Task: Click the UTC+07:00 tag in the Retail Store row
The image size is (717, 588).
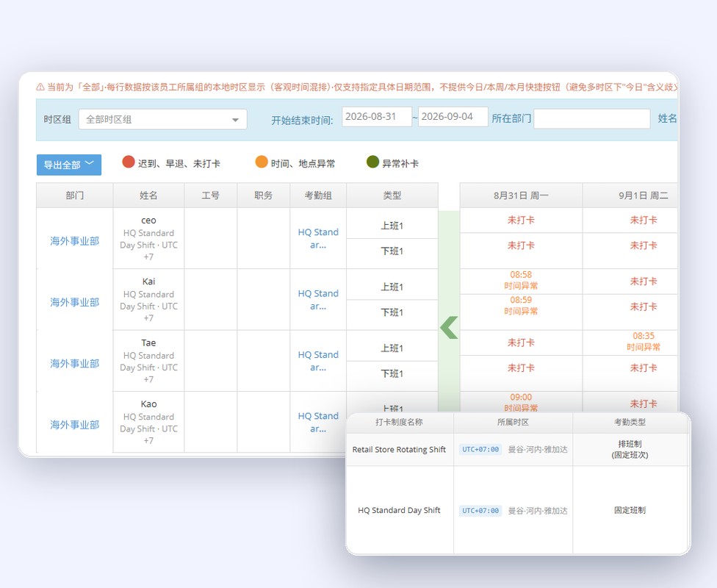Action: [x=480, y=449]
